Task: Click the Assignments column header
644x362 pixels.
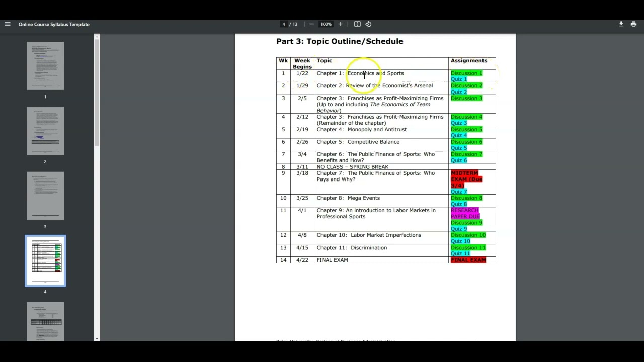Action: coord(469,61)
